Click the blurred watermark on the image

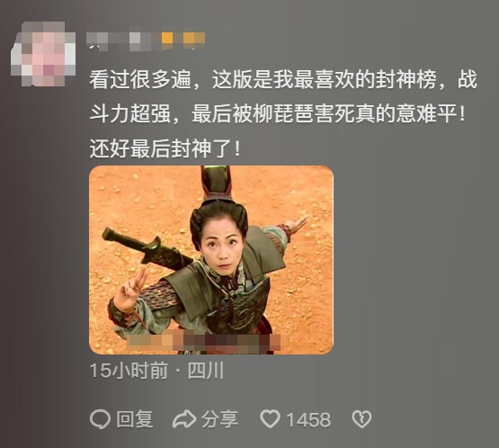(204, 343)
